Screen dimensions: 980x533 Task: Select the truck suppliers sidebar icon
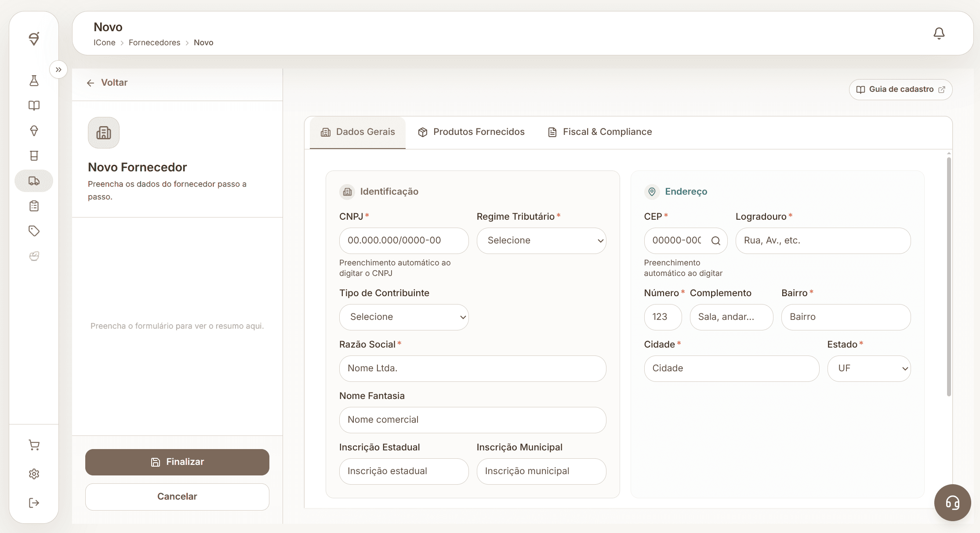click(x=34, y=181)
